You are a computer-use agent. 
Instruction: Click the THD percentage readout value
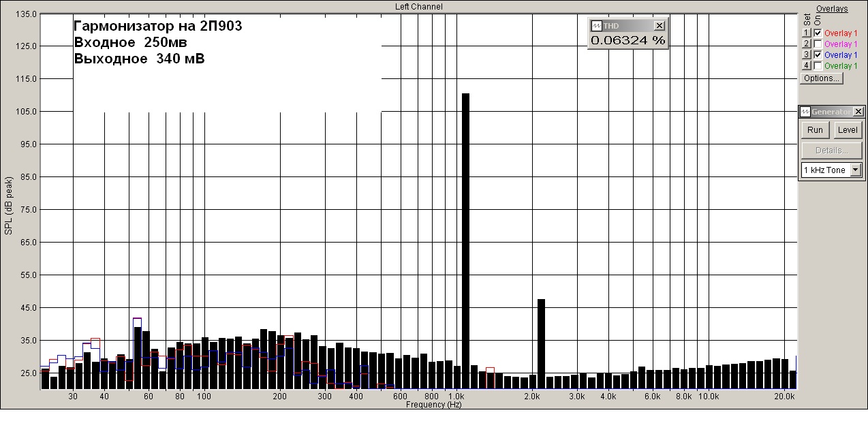click(x=627, y=40)
